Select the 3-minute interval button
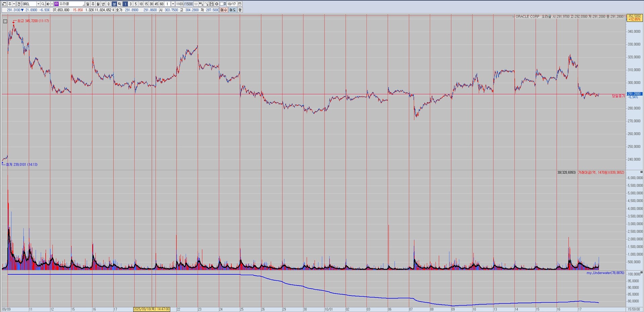Viewport: 644px width, 312px height. (130, 4)
